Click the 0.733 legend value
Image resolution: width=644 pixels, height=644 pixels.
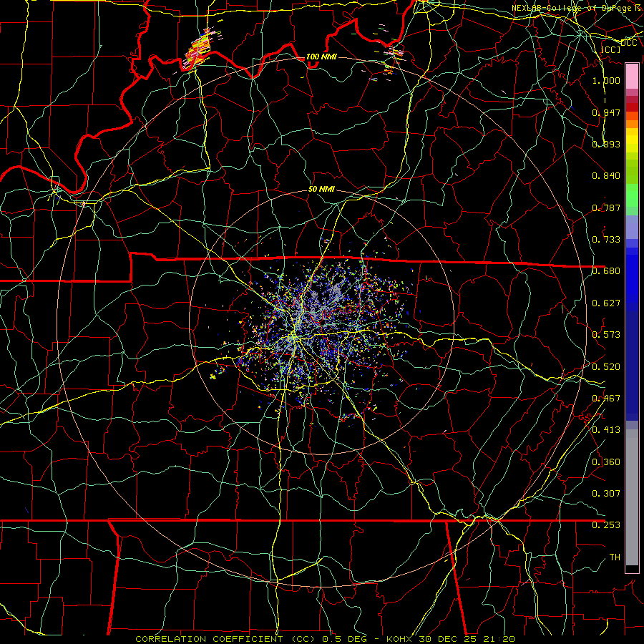606,240
